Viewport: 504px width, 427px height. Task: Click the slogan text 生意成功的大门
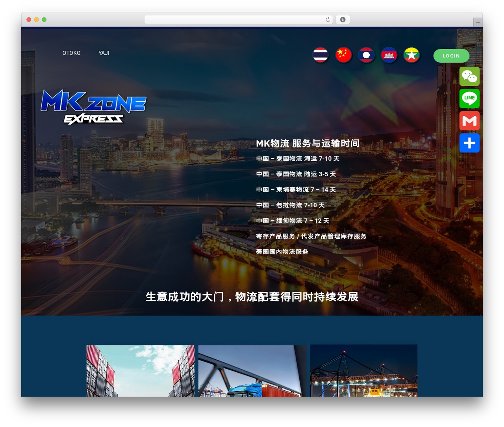[184, 297]
